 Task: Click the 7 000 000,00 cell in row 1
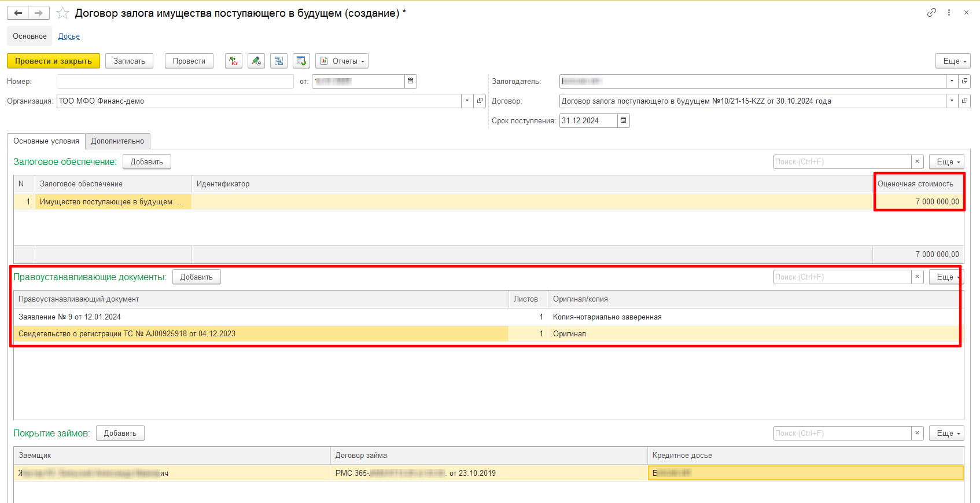[x=918, y=201]
